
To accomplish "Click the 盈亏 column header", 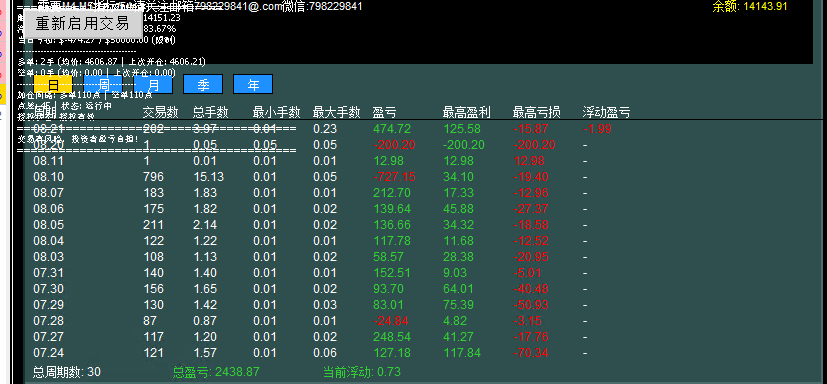I will pos(384,112).
